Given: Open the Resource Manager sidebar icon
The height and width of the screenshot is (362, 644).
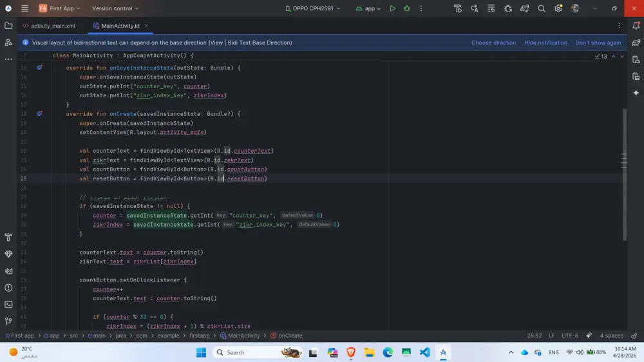Looking at the screenshot, I should (x=8, y=43).
